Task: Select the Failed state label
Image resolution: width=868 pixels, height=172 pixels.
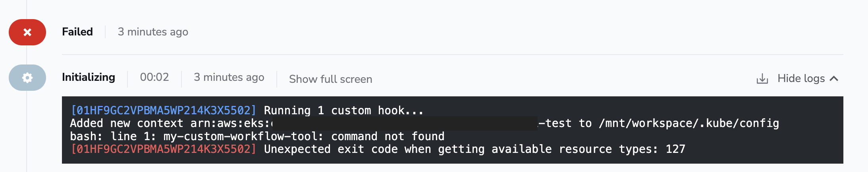Action: tap(77, 32)
